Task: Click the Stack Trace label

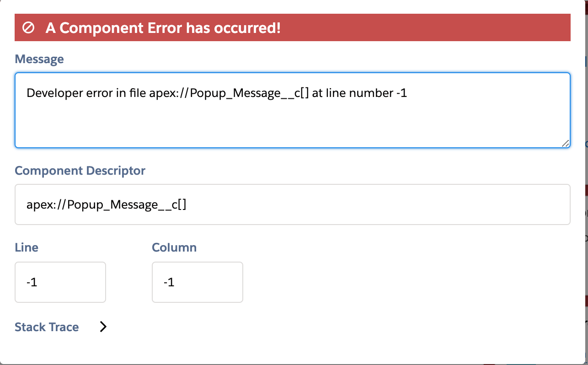Action: (47, 327)
